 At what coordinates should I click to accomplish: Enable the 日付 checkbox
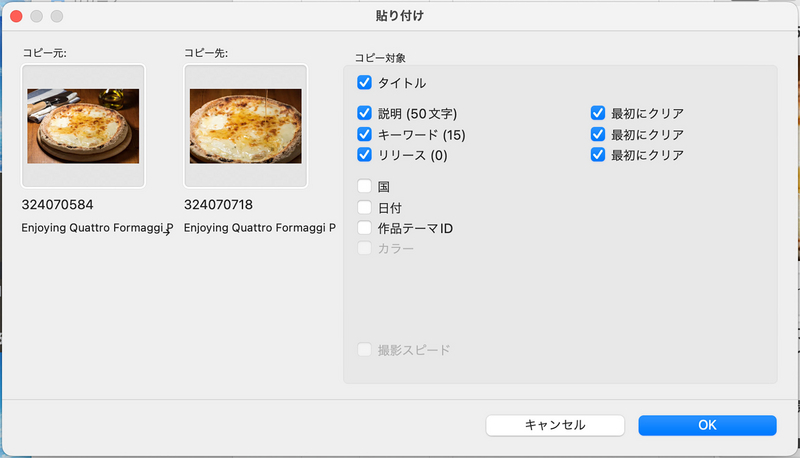[364, 208]
